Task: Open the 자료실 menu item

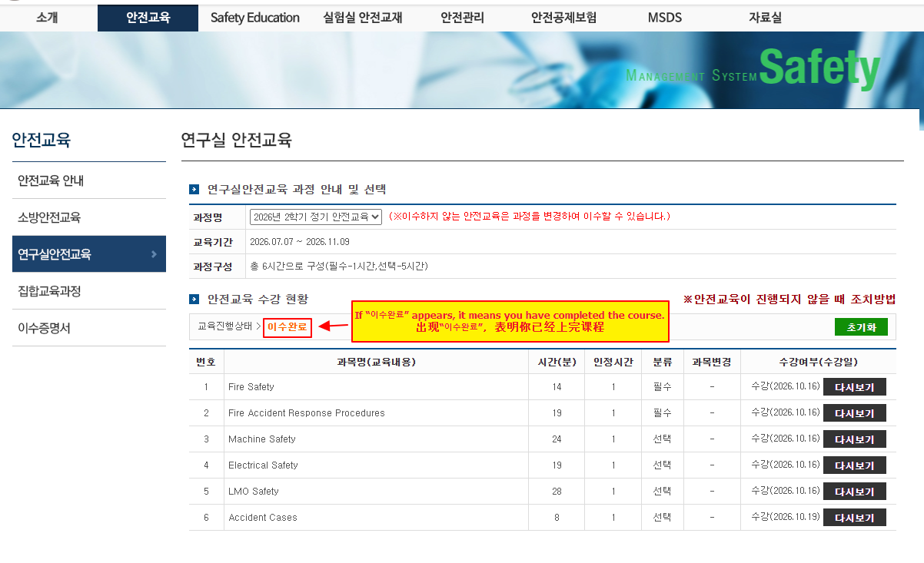Action: (765, 18)
